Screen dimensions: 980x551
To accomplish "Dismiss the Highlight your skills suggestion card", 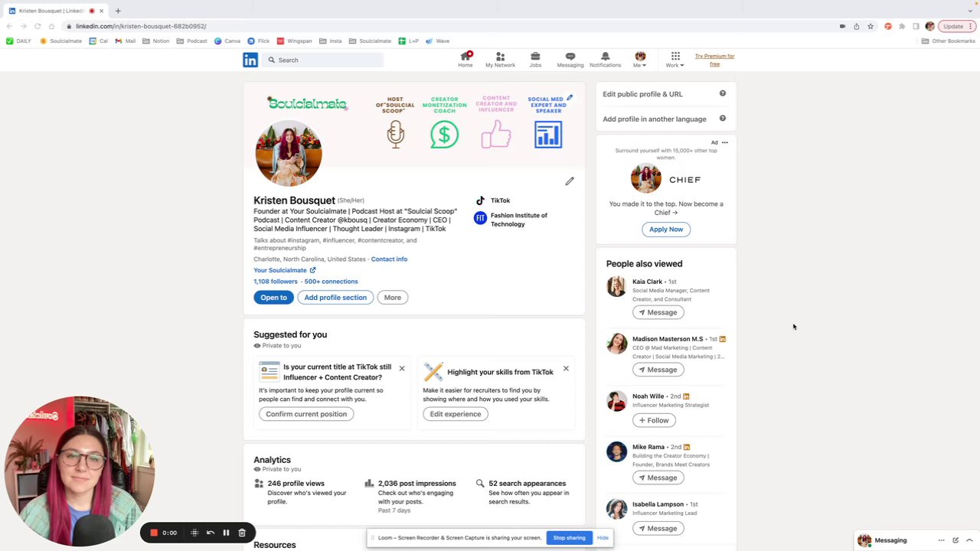I will [566, 369].
